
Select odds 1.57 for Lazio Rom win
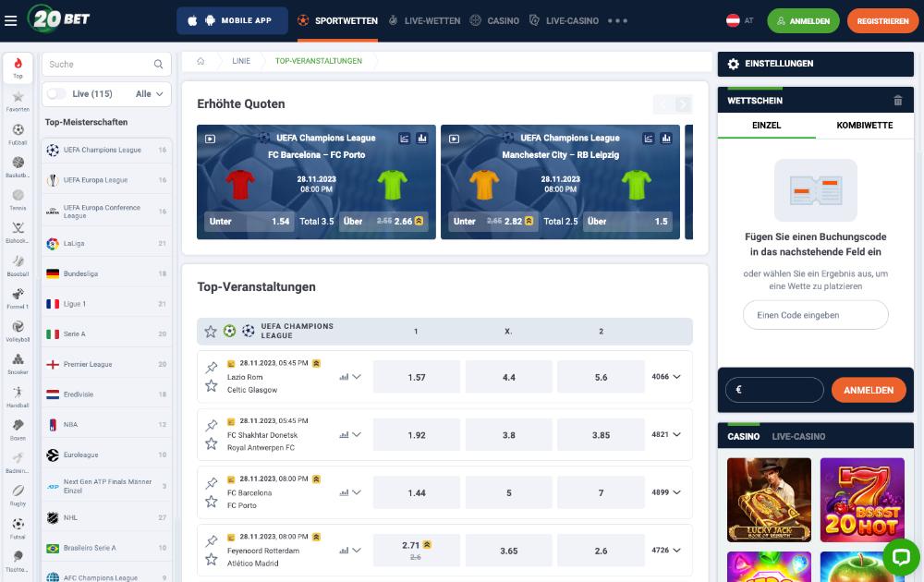[x=417, y=377]
